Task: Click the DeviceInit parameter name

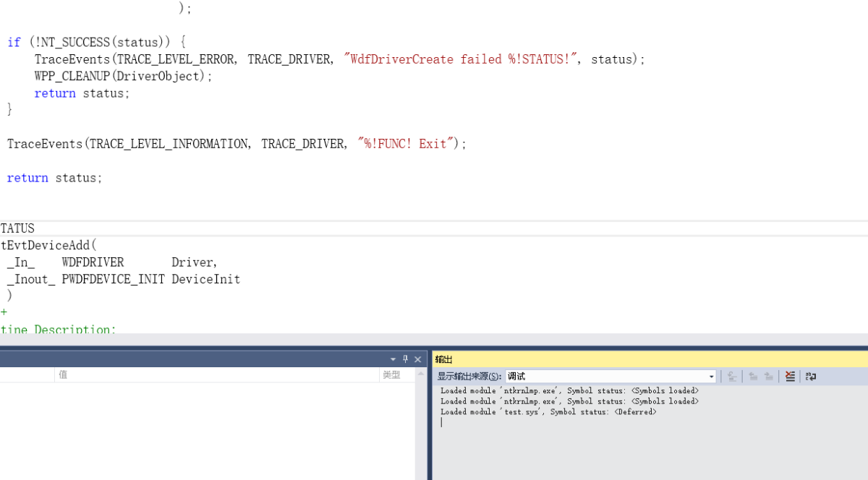Action: 206,279
